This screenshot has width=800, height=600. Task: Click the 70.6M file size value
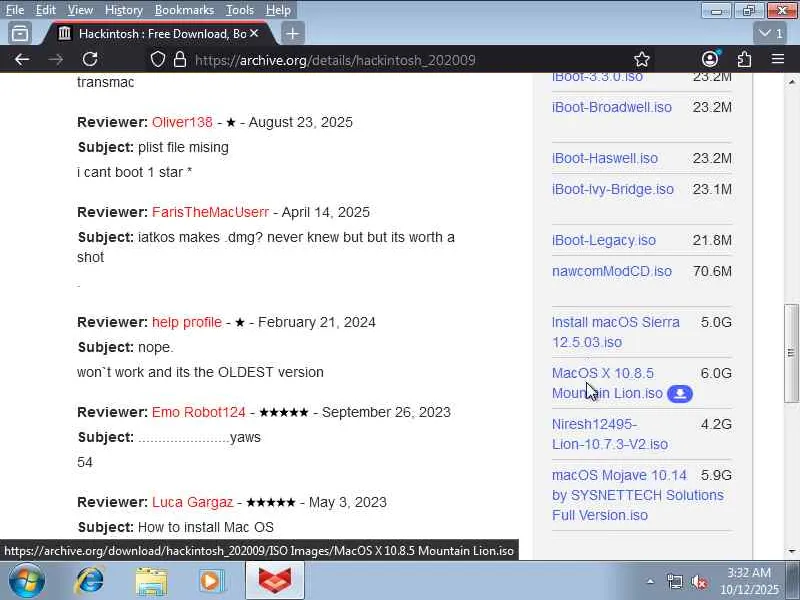click(712, 271)
